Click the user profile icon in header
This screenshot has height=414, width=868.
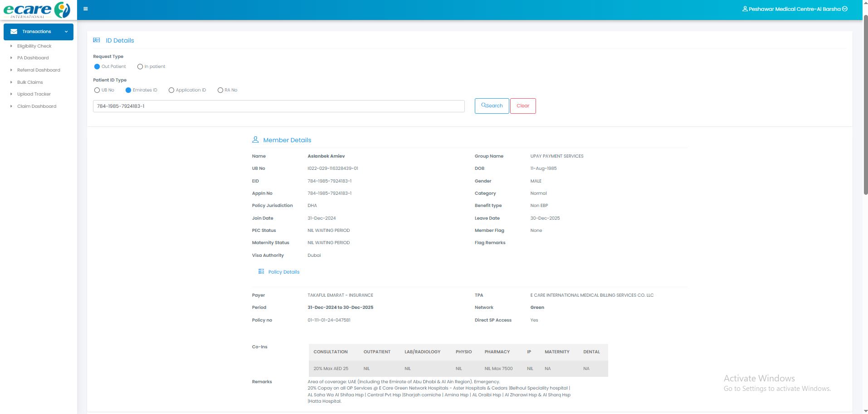click(745, 9)
